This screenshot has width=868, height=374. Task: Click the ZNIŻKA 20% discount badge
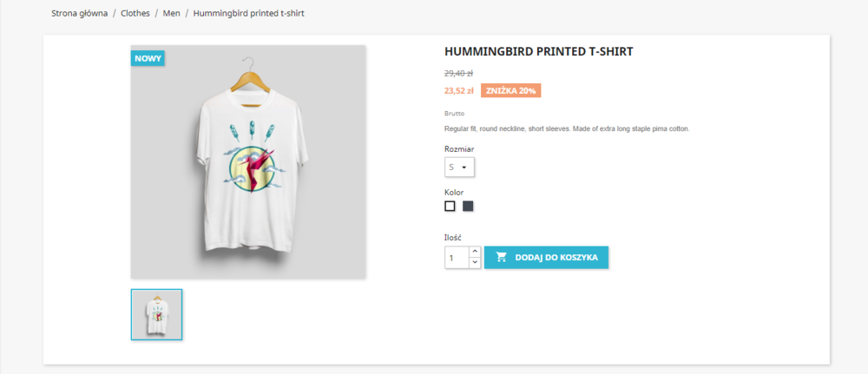(510, 91)
